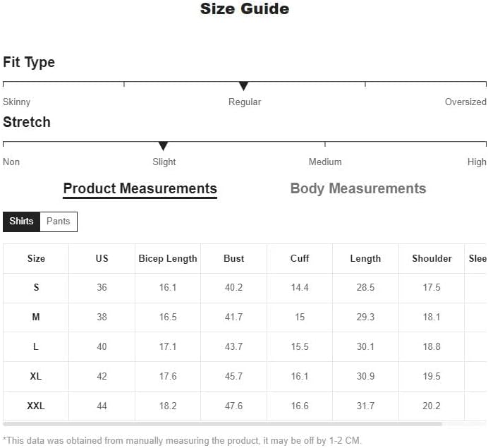Click the US column header
488x448 pixels.
coord(102,259)
